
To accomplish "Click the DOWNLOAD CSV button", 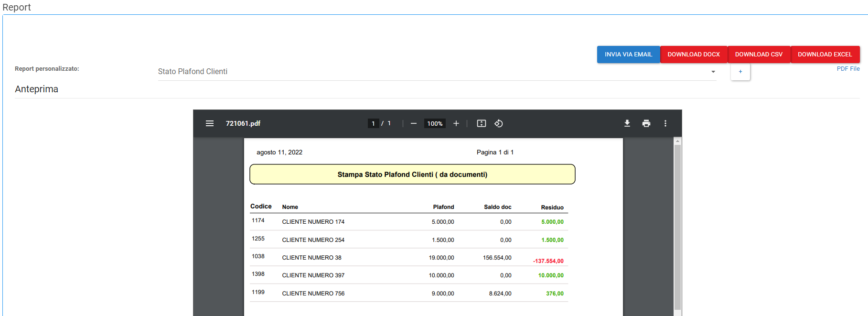I will pos(759,54).
